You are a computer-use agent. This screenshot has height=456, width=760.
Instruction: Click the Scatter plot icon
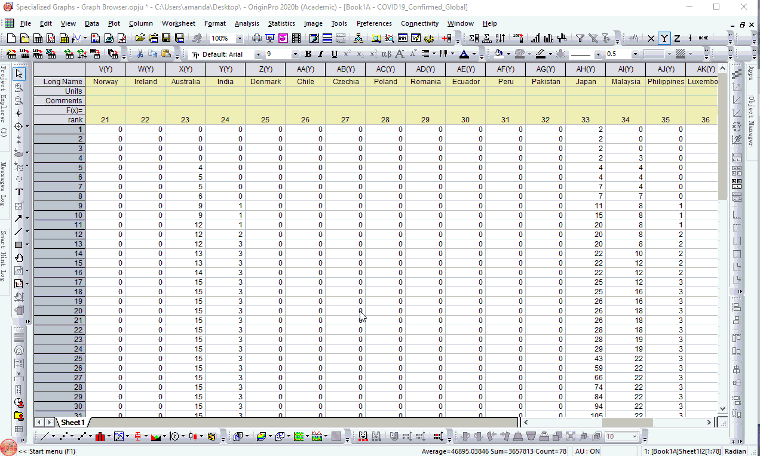pos(63,437)
